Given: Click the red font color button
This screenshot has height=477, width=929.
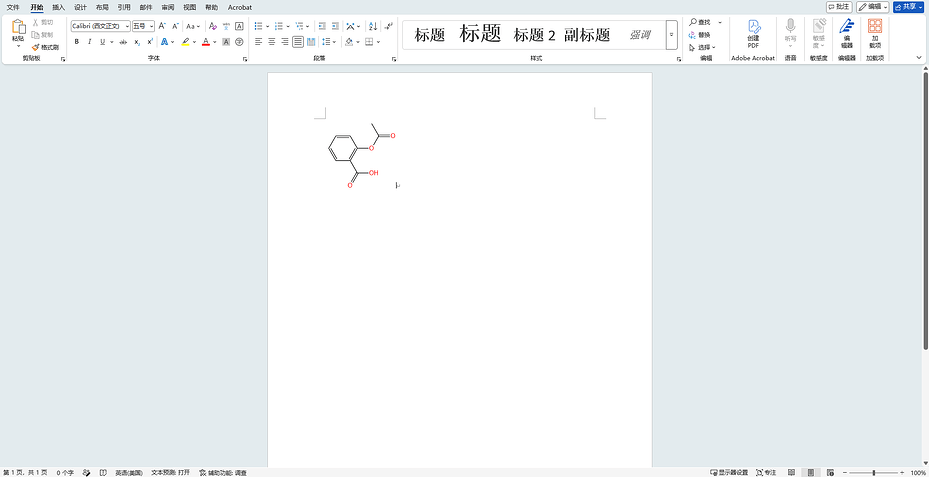Looking at the screenshot, I should (206, 42).
